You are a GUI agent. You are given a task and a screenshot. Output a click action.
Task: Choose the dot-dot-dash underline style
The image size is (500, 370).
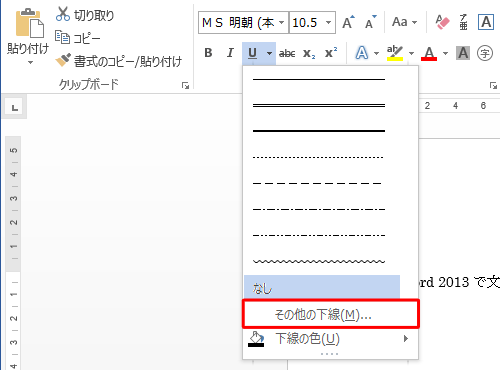pyautogui.click(x=319, y=235)
